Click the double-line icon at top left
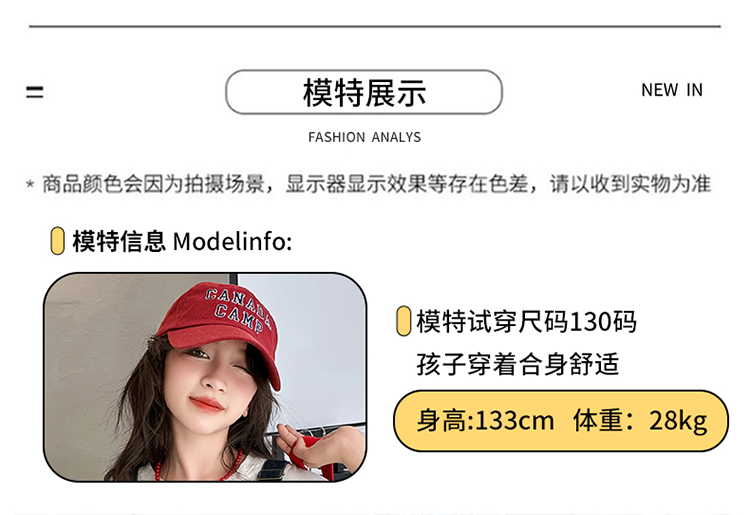Image resolution: width=750 pixels, height=515 pixels. coord(34,92)
